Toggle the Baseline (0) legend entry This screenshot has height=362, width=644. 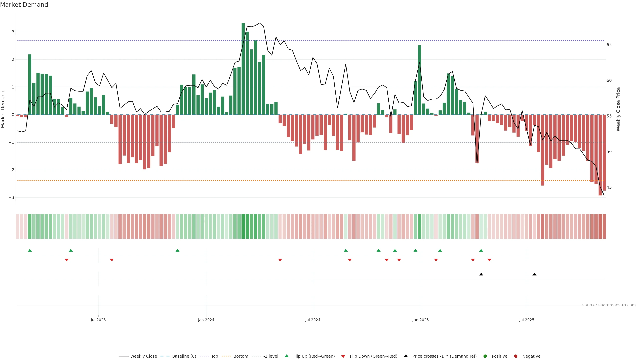click(x=184, y=356)
